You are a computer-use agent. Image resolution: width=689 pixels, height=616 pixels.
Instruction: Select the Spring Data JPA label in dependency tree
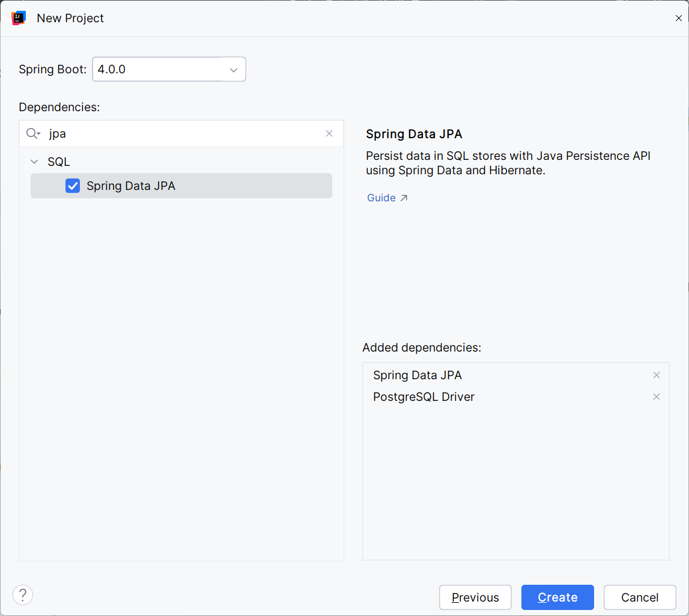[131, 186]
